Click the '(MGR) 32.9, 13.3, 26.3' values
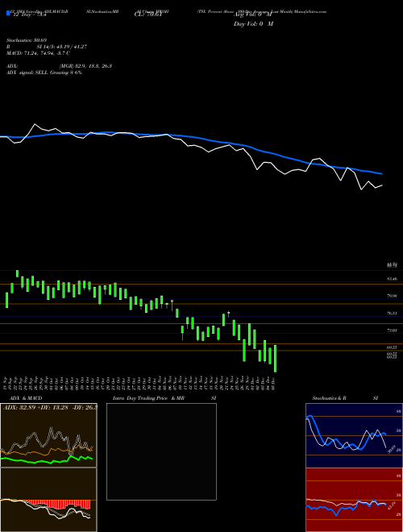This screenshot has width=403, height=532. (85, 66)
